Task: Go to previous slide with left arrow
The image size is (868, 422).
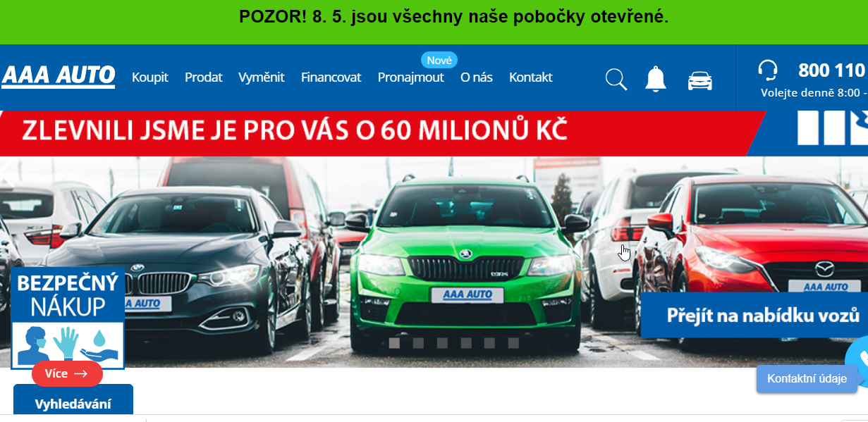Action: click(x=7, y=173)
